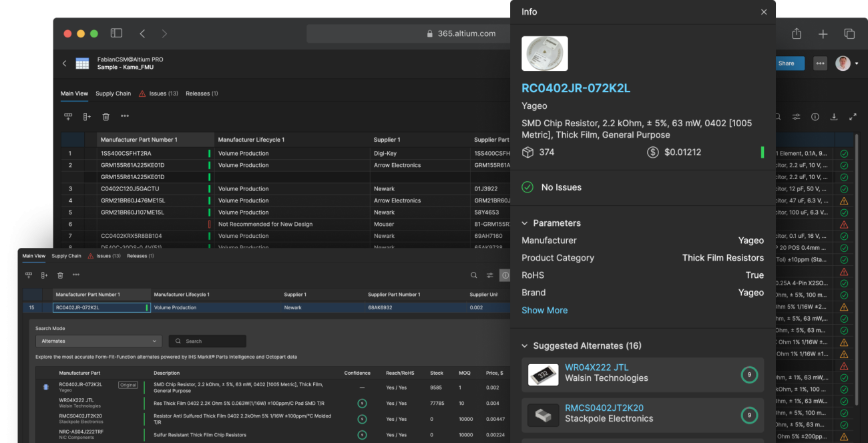Toggle the highlighted info icon in lower panel

505,275
